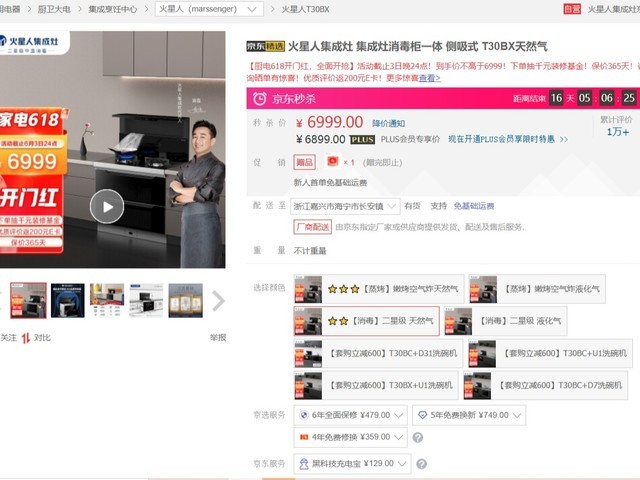
Task: Choose 【套购立减600】T30BC+D31洗碗机 option
Action: click(378, 353)
